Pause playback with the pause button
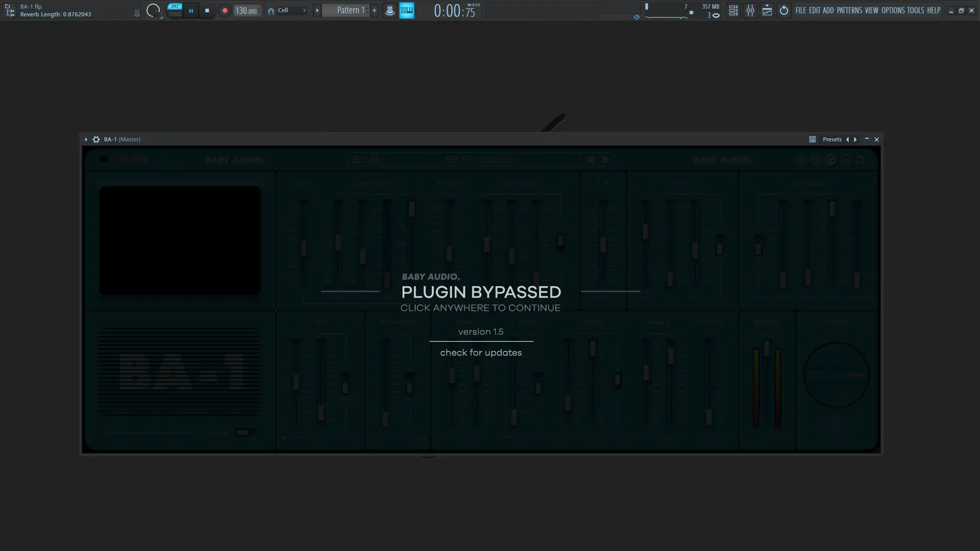The height and width of the screenshot is (551, 980). tap(191, 11)
